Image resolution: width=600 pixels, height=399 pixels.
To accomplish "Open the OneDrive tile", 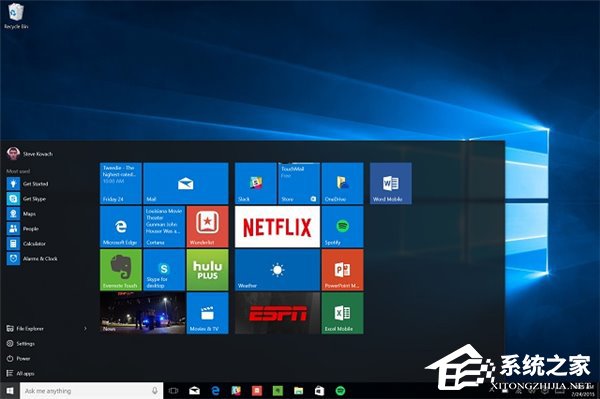I will point(342,183).
